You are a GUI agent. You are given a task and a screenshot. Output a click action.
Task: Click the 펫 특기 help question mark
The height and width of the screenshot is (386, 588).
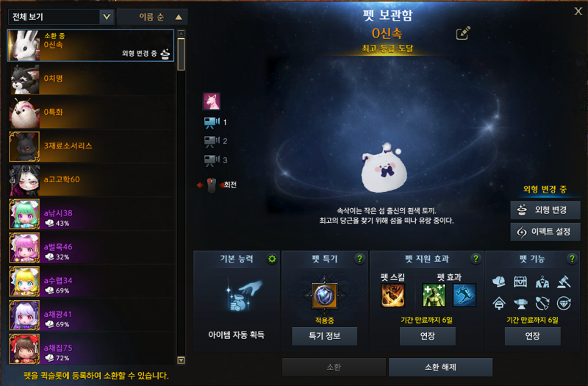pos(359,259)
